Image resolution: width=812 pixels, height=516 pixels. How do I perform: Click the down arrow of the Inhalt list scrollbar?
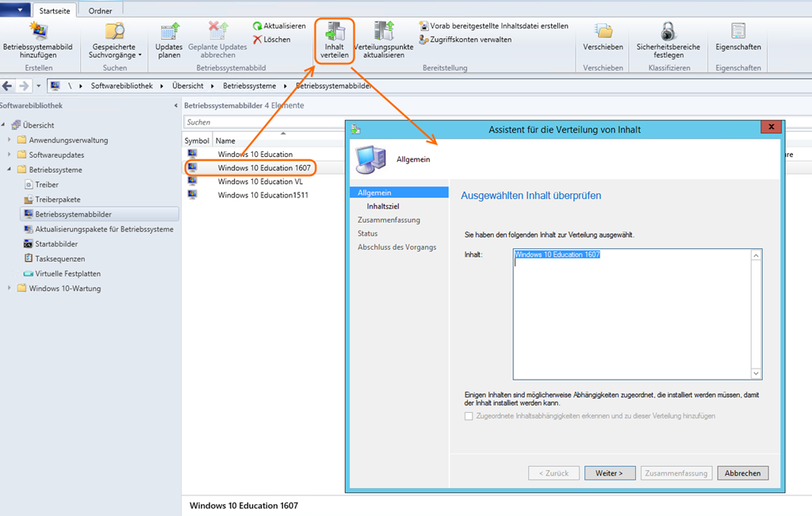pos(756,374)
